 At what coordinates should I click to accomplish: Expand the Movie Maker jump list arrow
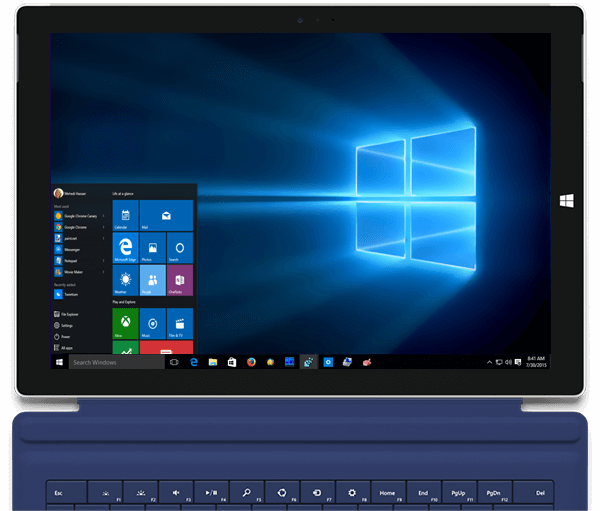(x=104, y=272)
